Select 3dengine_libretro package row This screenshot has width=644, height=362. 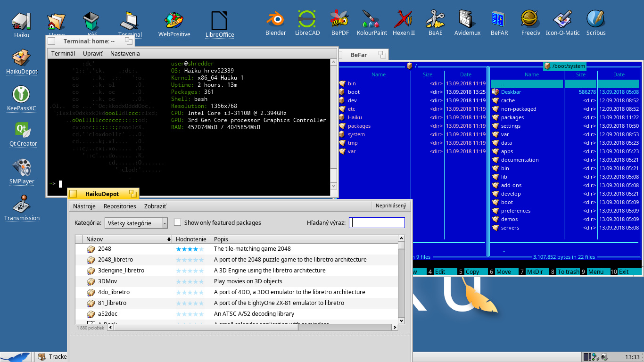pyautogui.click(x=237, y=271)
